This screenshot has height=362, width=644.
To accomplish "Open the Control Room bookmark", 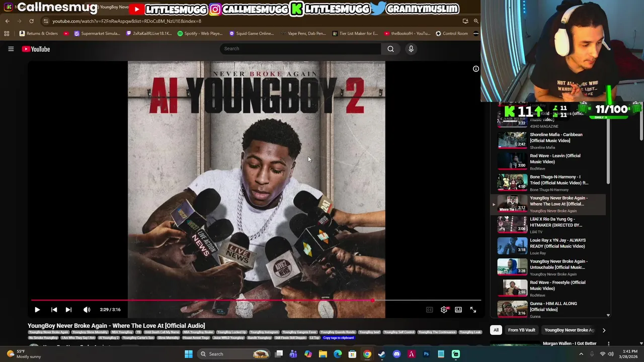I will 452,34.
